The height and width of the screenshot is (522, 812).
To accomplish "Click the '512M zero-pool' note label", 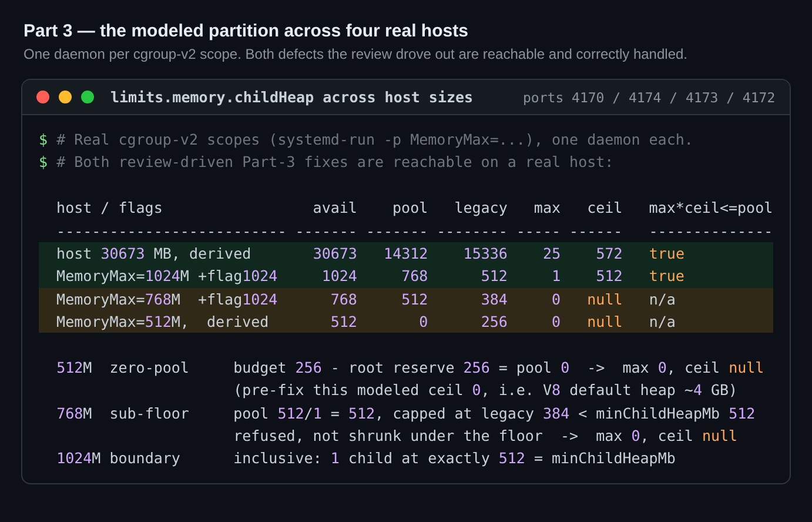I will [123, 368].
